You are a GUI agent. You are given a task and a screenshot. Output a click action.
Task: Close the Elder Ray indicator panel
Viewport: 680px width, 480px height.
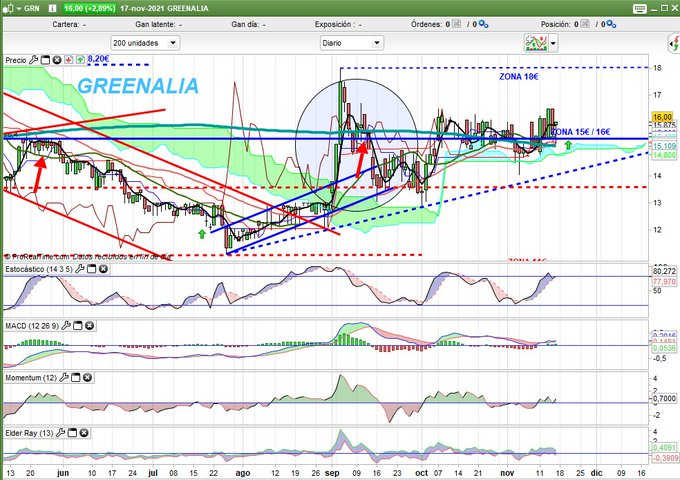coord(84,432)
